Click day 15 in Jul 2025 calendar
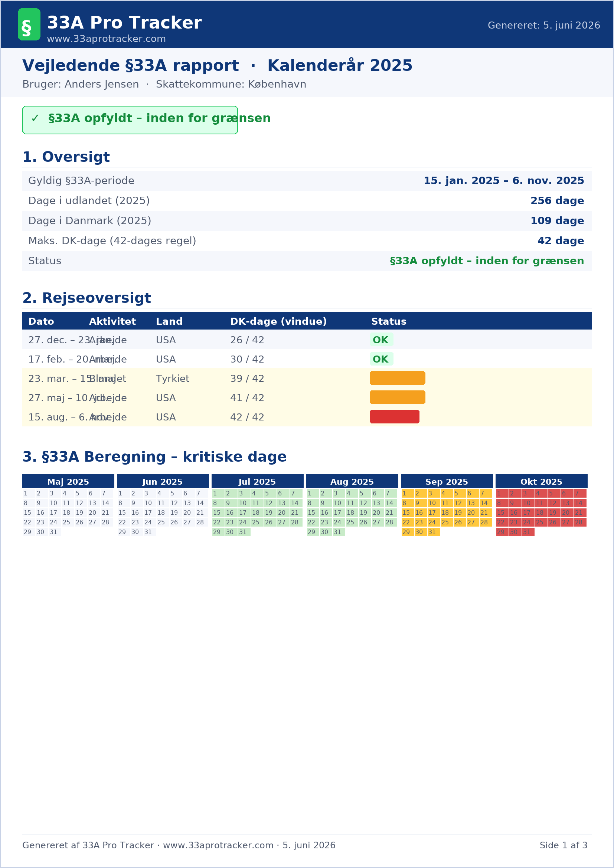Viewport: 614px width, 868px height. [218, 513]
